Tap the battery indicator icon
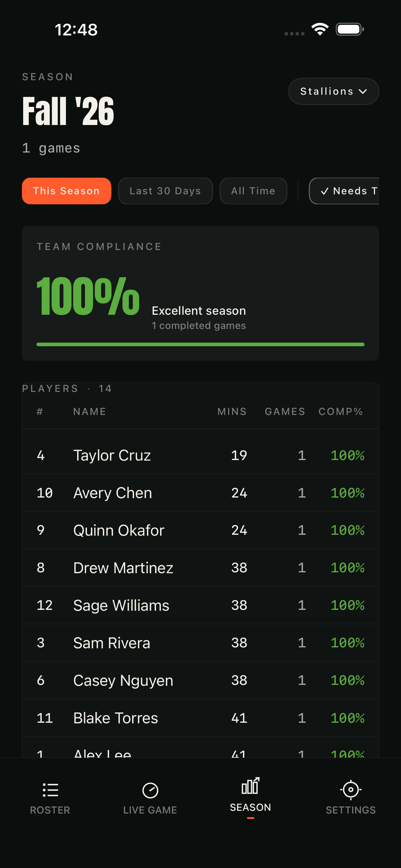Screen dimensions: 401x868 [350, 29]
